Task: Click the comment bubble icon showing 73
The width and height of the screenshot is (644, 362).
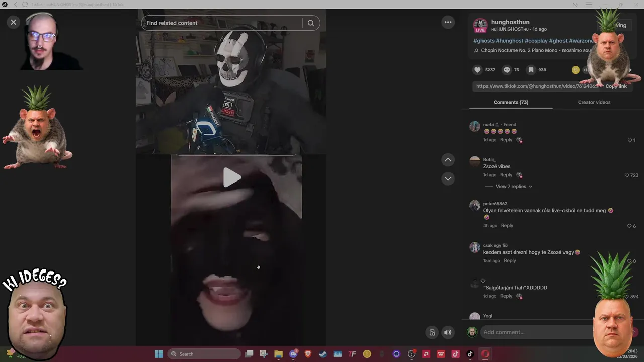Action: (x=507, y=70)
